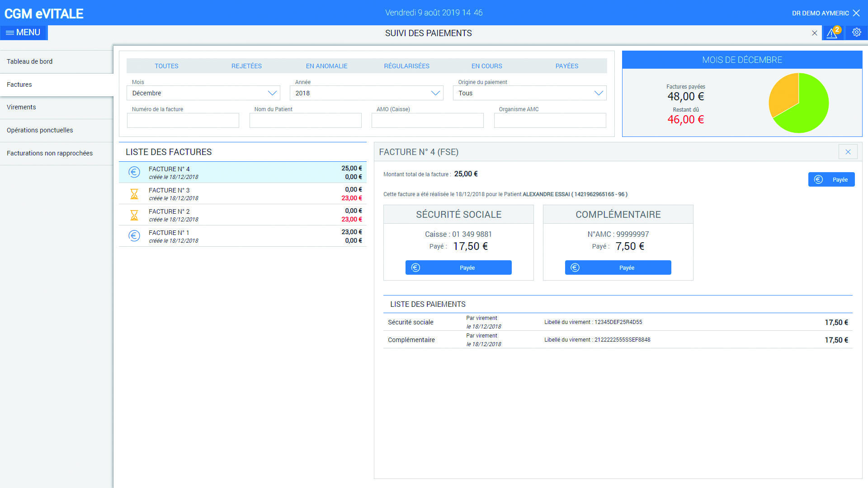The width and height of the screenshot is (868, 488).
Task: Filter by EN ANOMALIE tab
Action: point(326,66)
